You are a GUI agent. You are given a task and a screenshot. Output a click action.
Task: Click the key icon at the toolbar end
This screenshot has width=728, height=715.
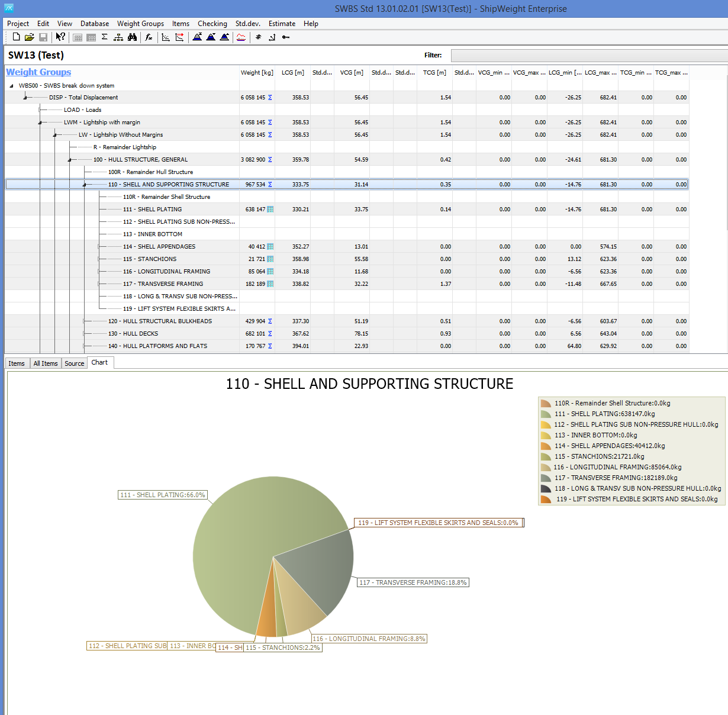285,37
